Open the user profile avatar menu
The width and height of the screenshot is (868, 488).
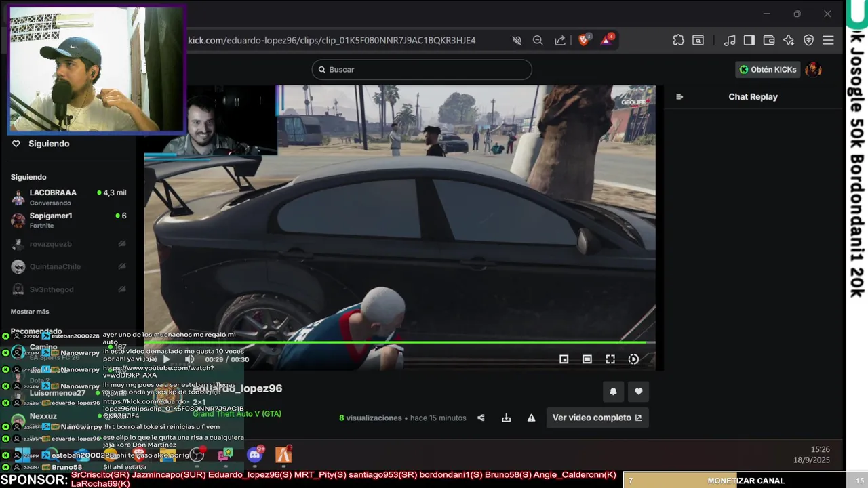pos(813,69)
